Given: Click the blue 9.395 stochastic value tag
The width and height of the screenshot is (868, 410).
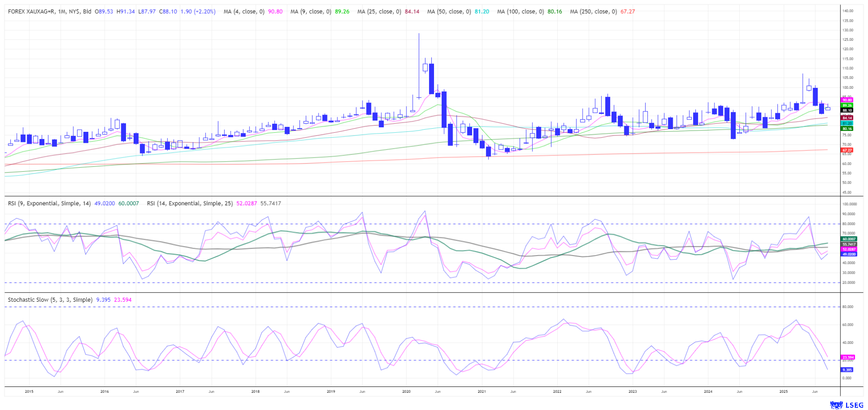Looking at the screenshot, I should click(847, 370).
